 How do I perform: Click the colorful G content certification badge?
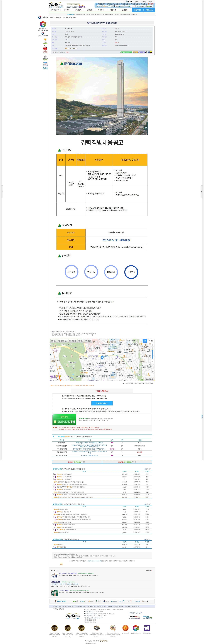tap(43, 26)
